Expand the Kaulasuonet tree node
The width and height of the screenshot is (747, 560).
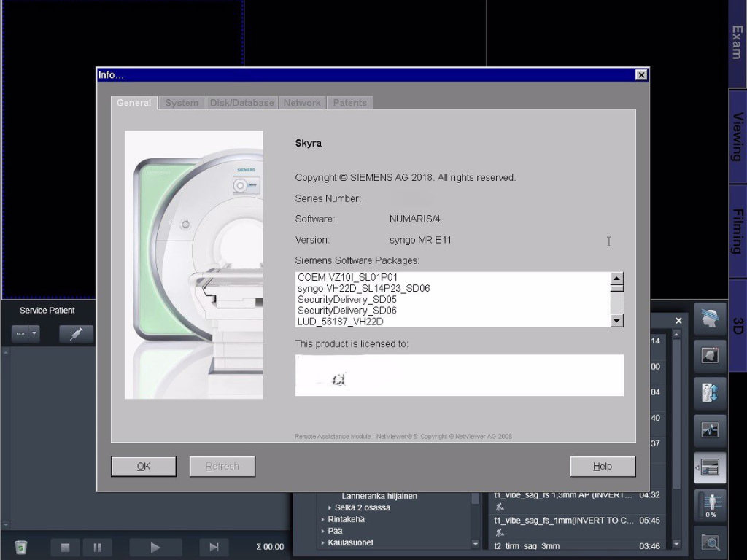(322, 543)
